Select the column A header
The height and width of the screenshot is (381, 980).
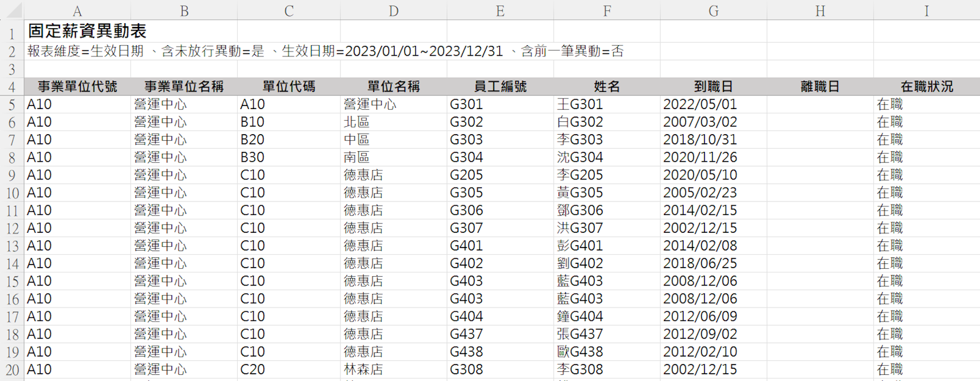[x=77, y=10]
